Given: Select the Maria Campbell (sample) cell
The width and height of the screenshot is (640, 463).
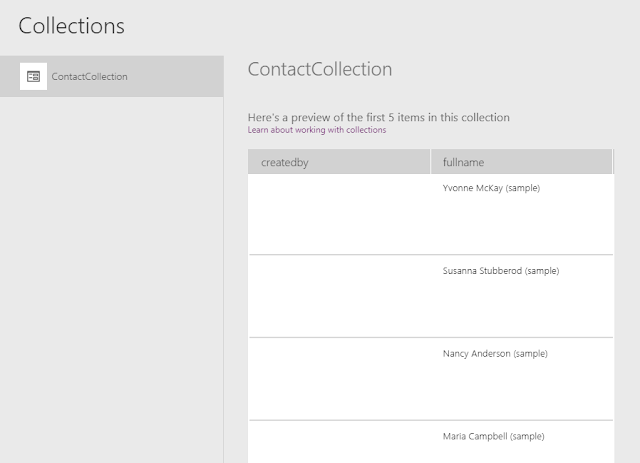Looking at the screenshot, I should click(x=493, y=436).
